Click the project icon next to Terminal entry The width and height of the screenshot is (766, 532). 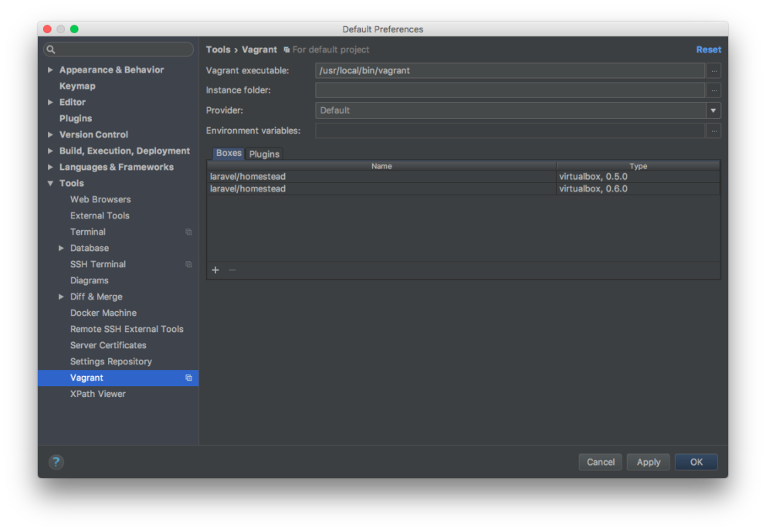tap(188, 232)
